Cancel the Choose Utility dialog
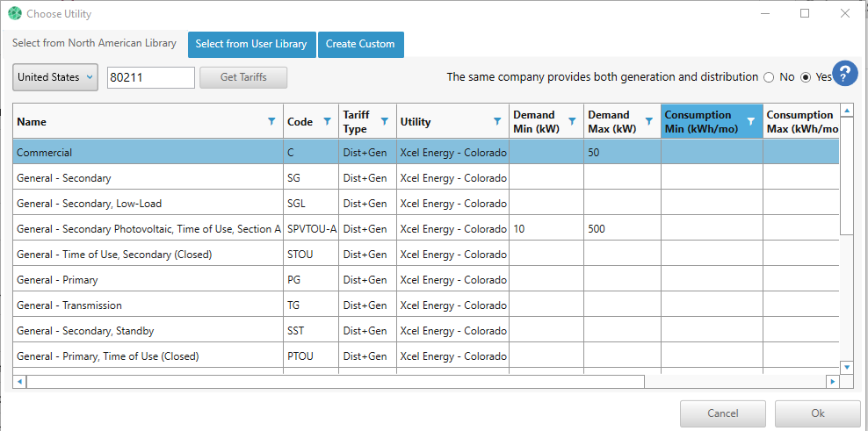Image resolution: width=868 pixels, height=431 pixels. tap(722, 413)
